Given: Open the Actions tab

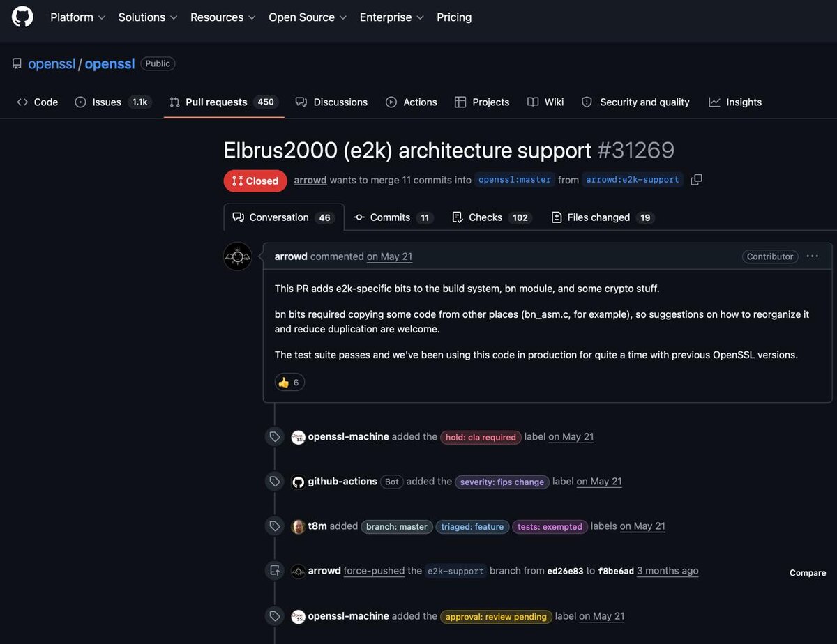Looking at the screenshot, I should coord(412,102).
